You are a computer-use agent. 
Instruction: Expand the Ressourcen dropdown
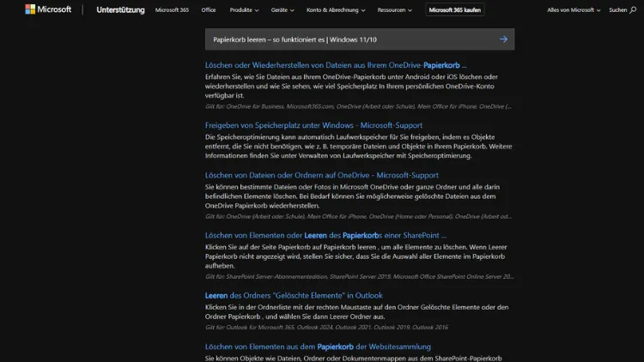click(395, 9)
